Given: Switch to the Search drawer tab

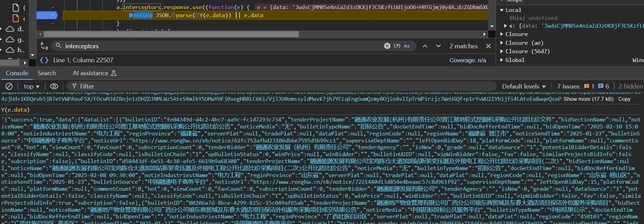Looking at the screenshot, I should pyautogui.click(x=47, y=73).
